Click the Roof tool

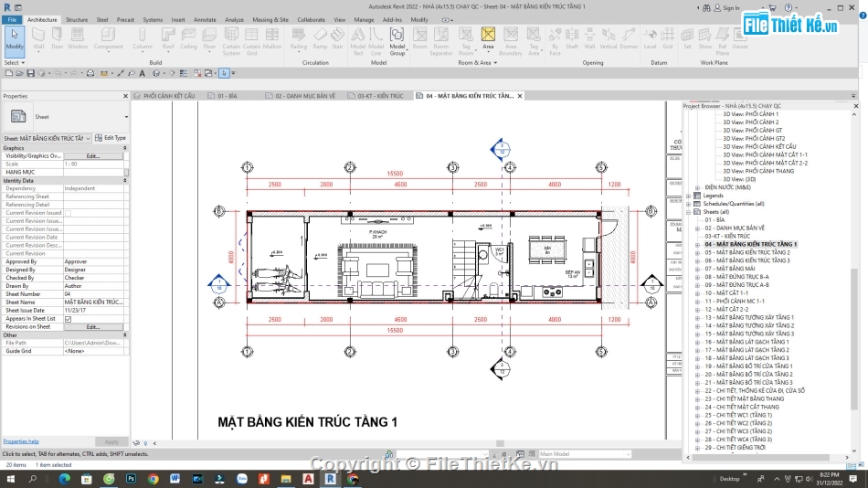point(168,39)
